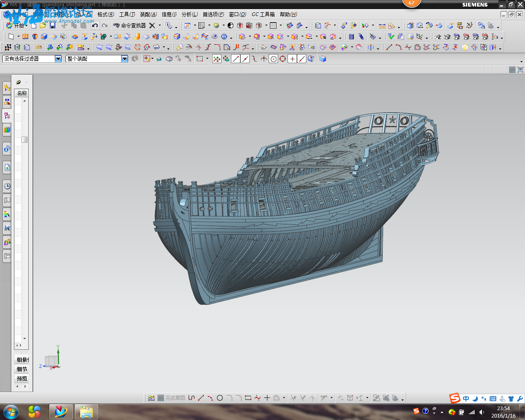Toggle Point on Face snap
Viewport: 525px width, 420px height.
coord(311,59)
